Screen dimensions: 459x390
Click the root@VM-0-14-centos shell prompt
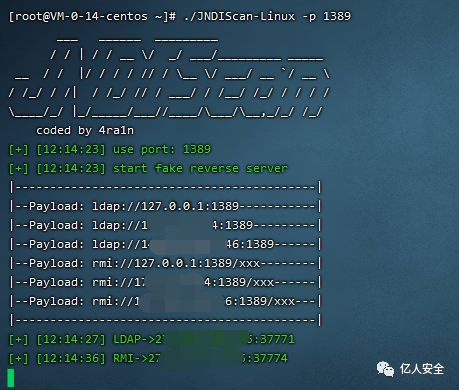92,16
